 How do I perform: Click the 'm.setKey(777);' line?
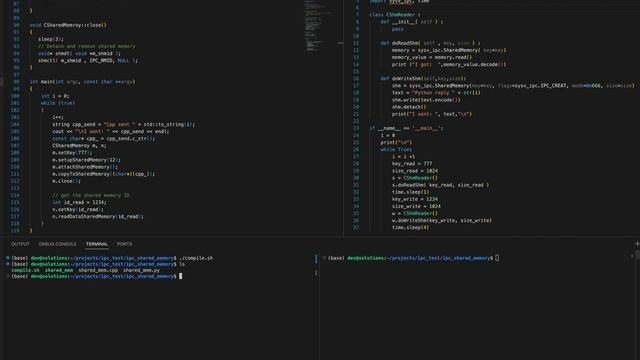[72, 153]
